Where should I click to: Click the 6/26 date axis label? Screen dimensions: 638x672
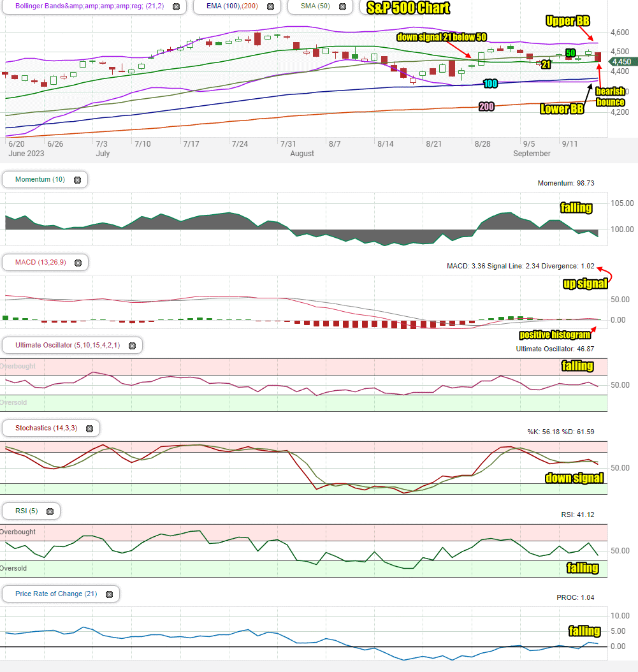(55, 144)
